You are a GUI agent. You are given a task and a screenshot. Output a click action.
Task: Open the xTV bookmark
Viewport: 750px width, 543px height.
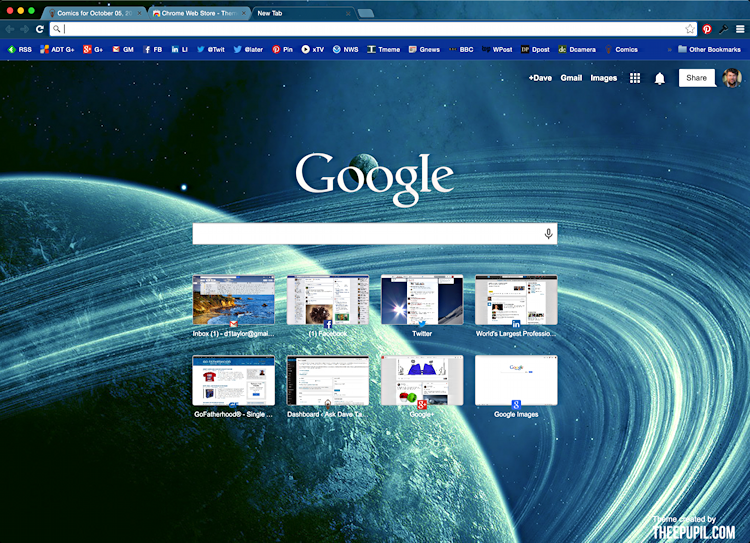tap(313, 49)
